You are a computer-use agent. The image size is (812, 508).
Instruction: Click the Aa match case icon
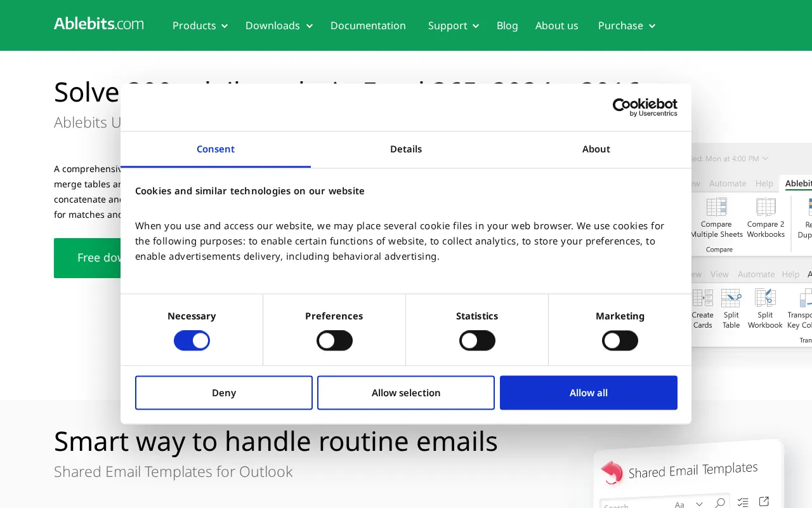coord(679,504)
